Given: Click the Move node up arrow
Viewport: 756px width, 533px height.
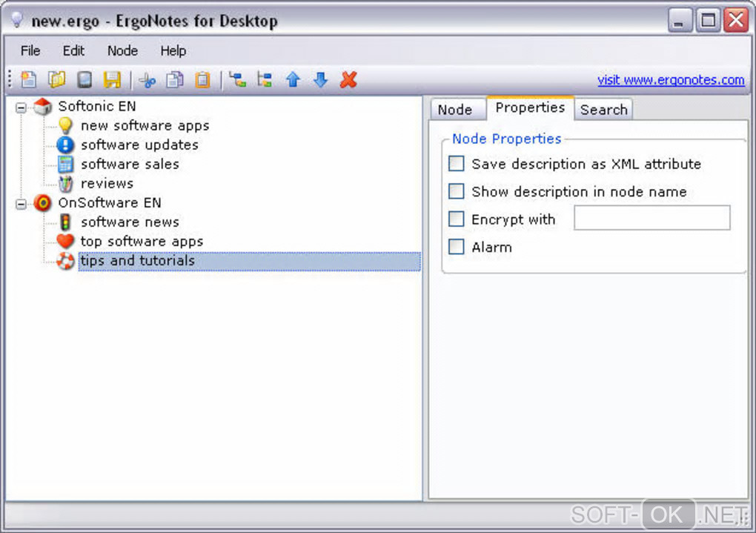Looking at the screenshot, I should pos(294,79).
